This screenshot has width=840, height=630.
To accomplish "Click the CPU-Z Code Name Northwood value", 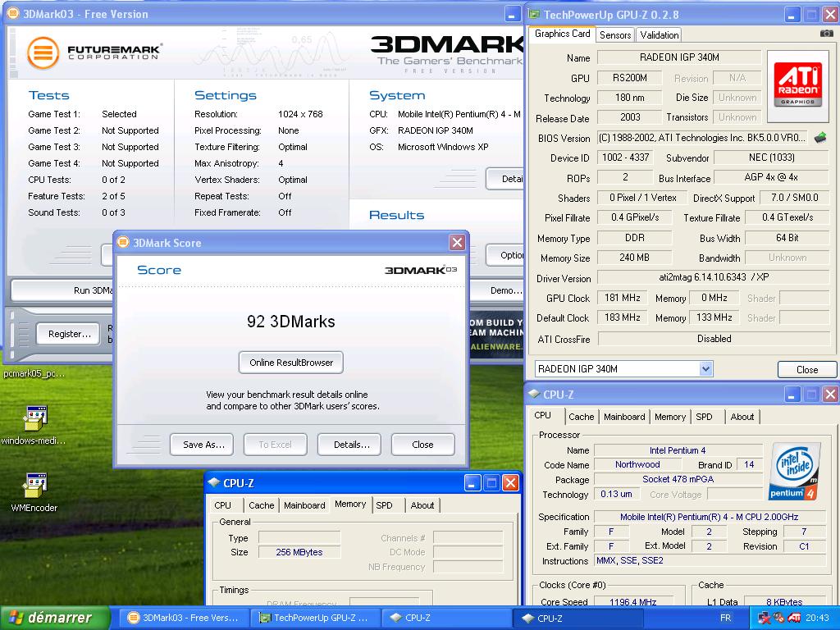I will (637, 464).
